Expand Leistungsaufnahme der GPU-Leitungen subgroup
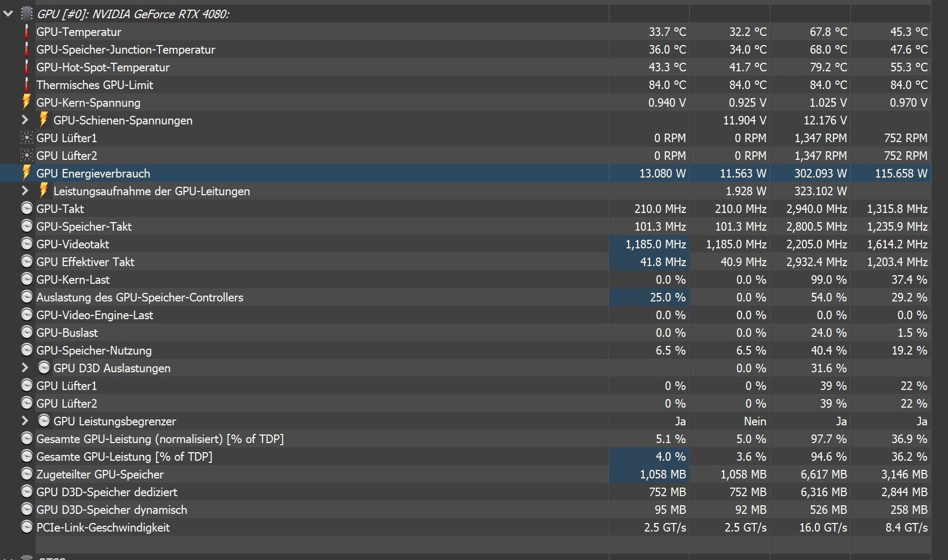Screen dimensions: 948x560 click(x=25, y=190)
